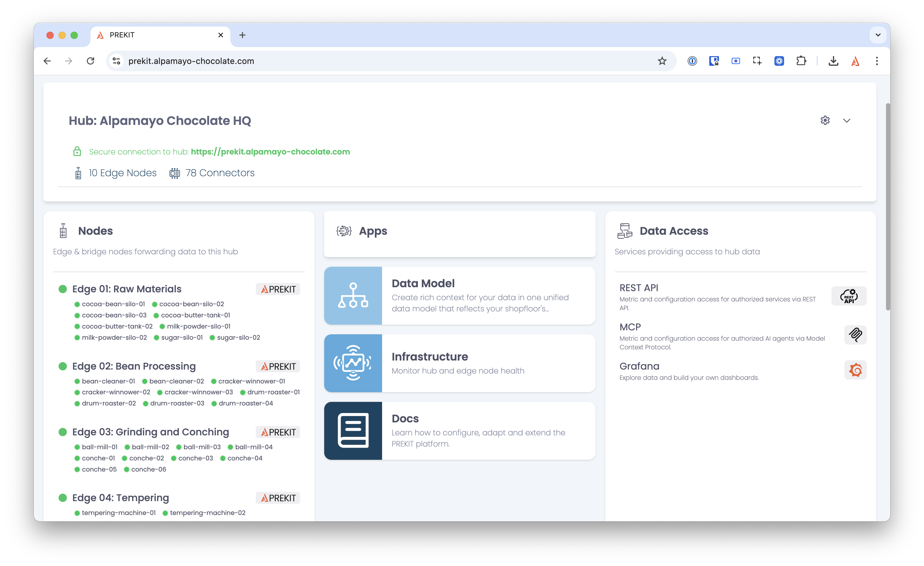Click the Nodes panel icon
This screenshot has width=924, height=566.
click(x=63, y=230)
